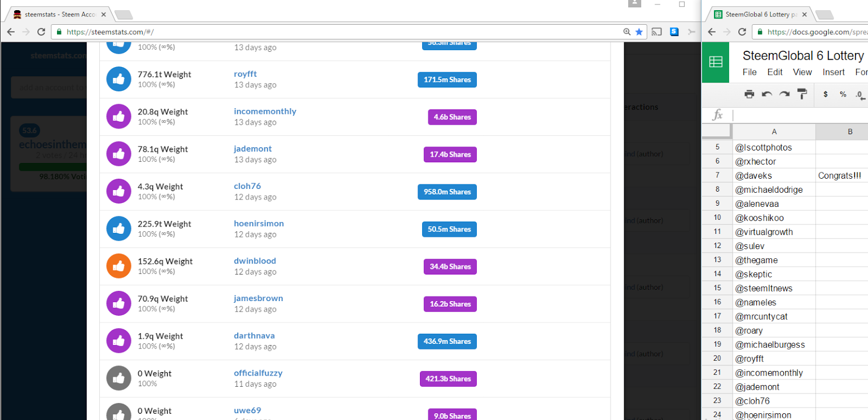Open the hoenirsimon account link

pos(259,223)
